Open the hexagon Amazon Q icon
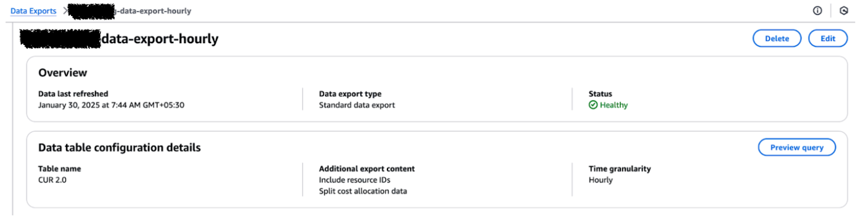 tap(844, 10)
